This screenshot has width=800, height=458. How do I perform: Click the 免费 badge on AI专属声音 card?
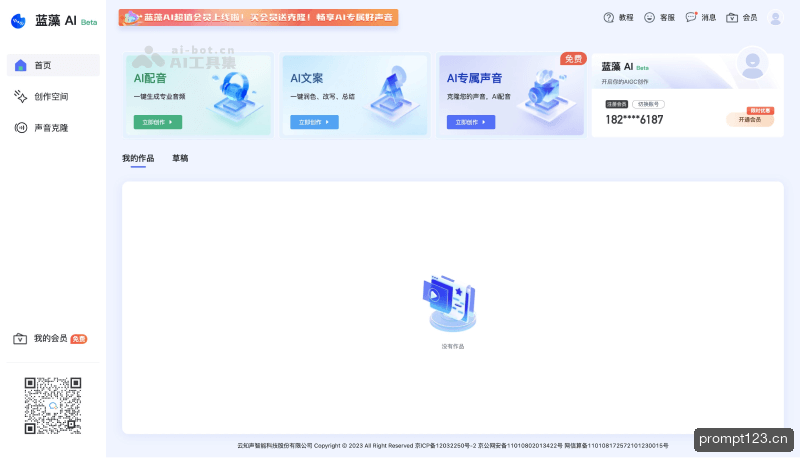pos(573,59)
